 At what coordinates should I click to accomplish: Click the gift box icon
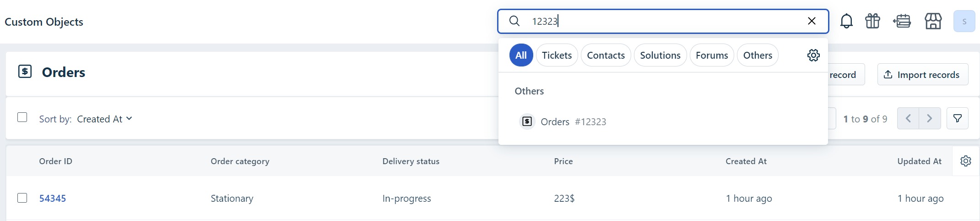point(872,21)
